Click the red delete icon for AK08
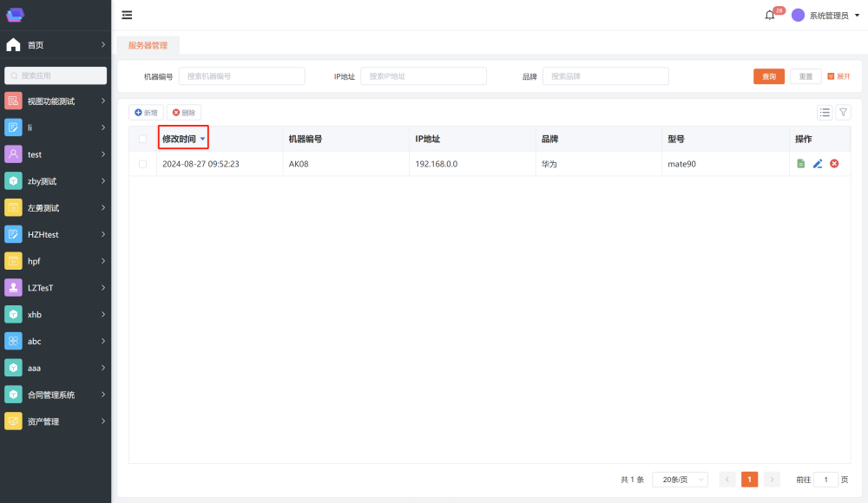 click(x=834, y=164)
